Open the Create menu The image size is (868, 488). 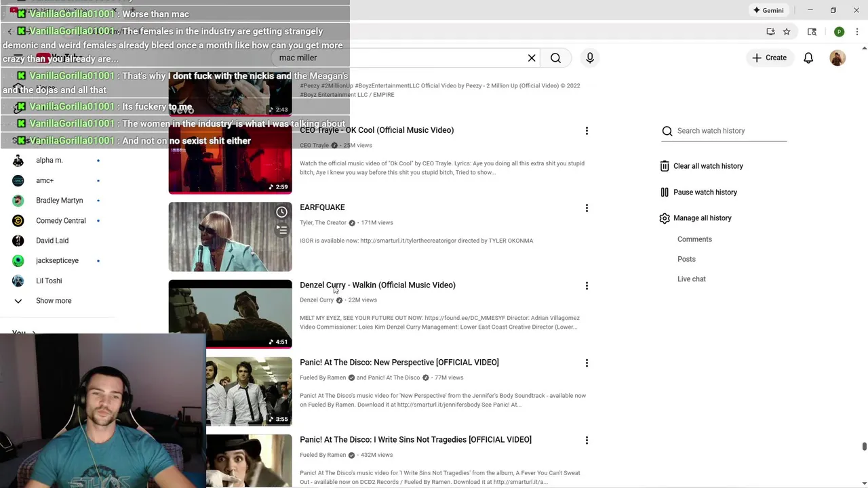[769, 58]
